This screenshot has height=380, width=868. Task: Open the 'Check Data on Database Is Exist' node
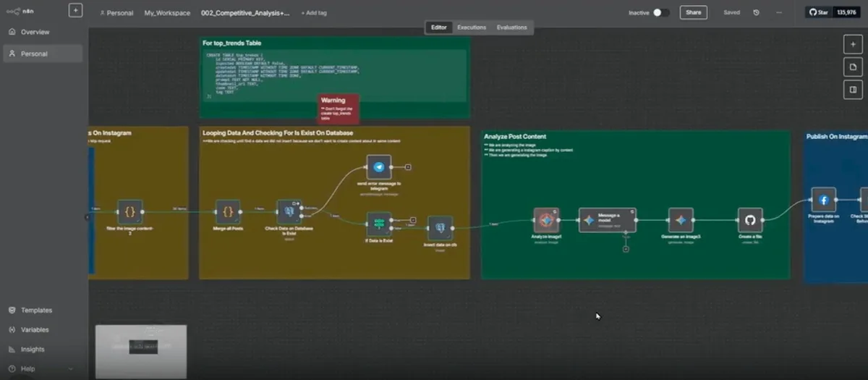(x=289, y=212)
